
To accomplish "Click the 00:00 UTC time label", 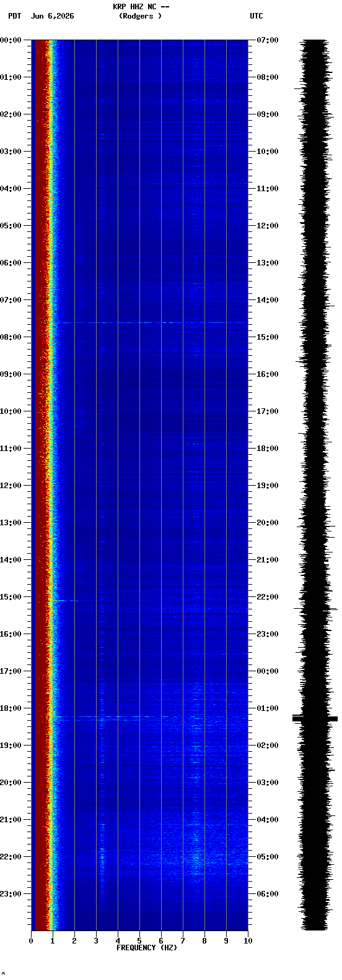I will [x=268, y=671].
